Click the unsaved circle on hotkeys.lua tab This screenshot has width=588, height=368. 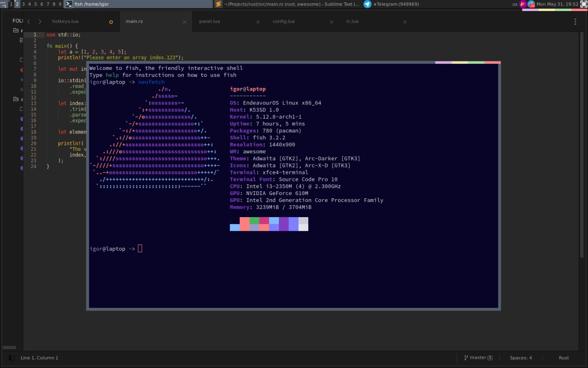pos(111,22)
